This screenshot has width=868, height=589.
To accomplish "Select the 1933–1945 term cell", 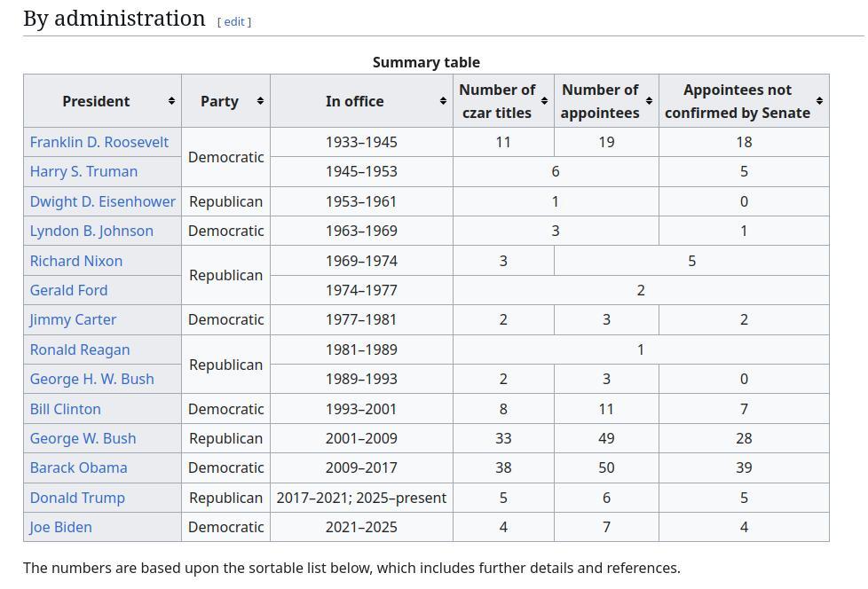I will click(361, 142).
